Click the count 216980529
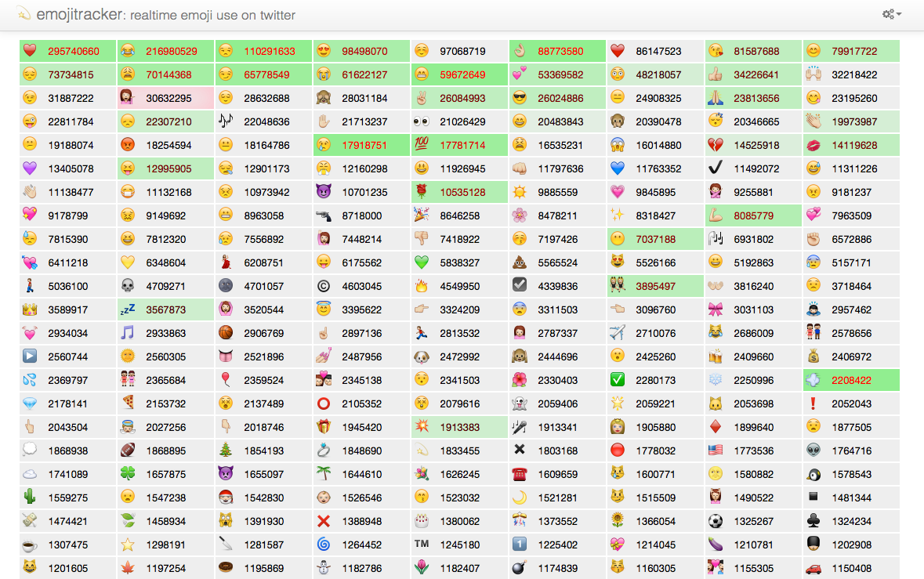 [172, 51]
